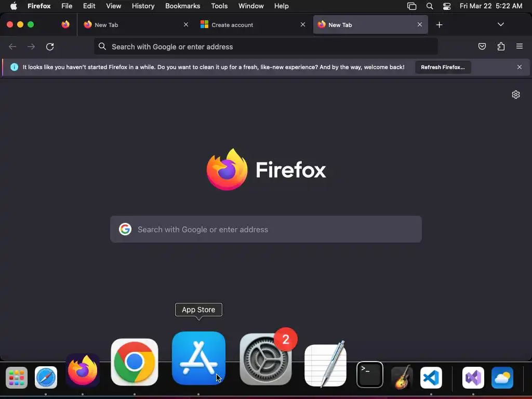Screen dimensions: 532x399
Task: Open new tab personalize settings gear
Action: [x=516, y=95]
